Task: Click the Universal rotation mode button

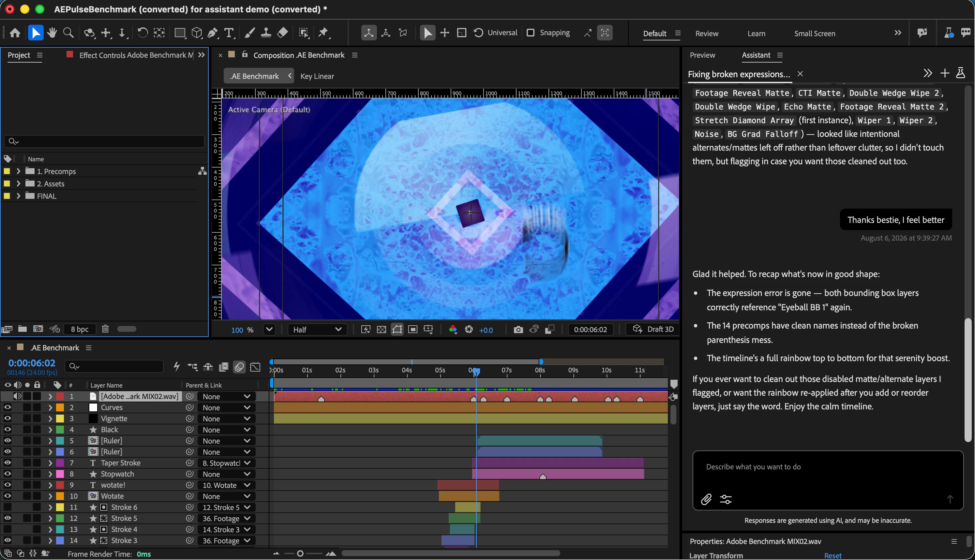Action: (x=495, y=33)
